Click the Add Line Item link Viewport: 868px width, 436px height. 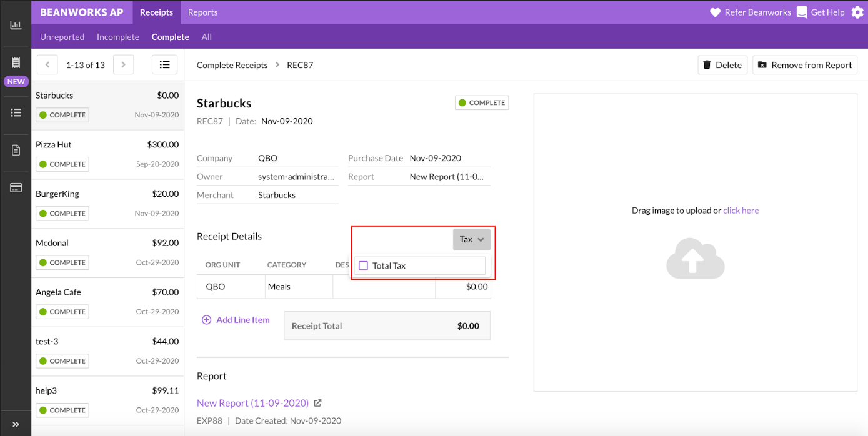(243, 320)
